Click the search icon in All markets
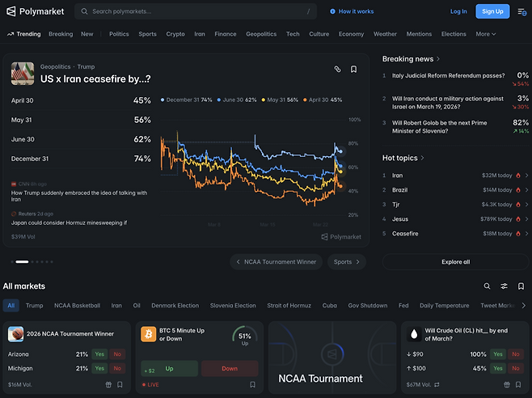Viewport: 532px width, 398px height. point(487,286)
